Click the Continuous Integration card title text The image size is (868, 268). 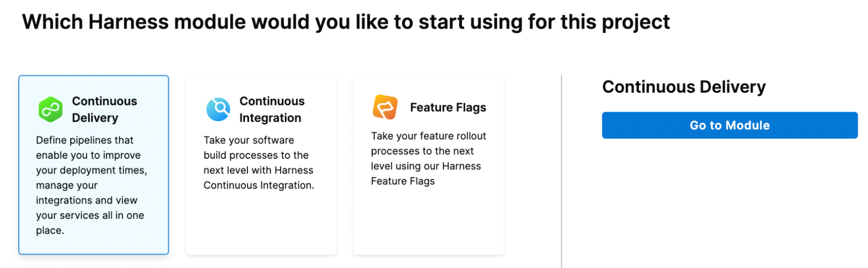pos(272,109)
